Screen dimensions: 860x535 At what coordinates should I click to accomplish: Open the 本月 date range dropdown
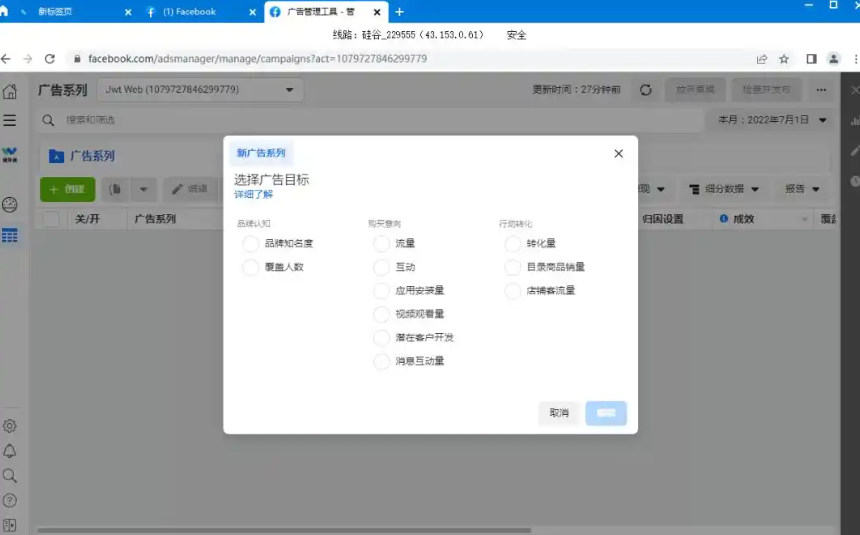(x=772, y=120)
